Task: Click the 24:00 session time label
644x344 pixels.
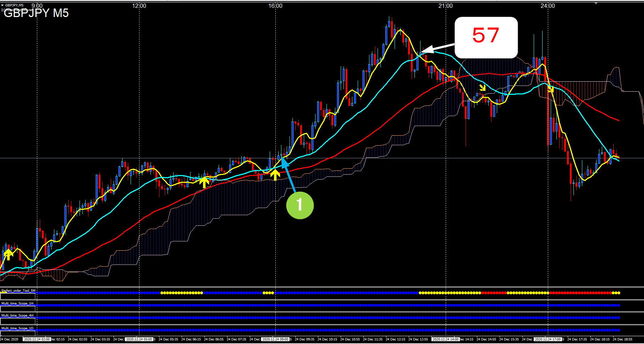Action: pyautogui.click(x=548, y=6)
